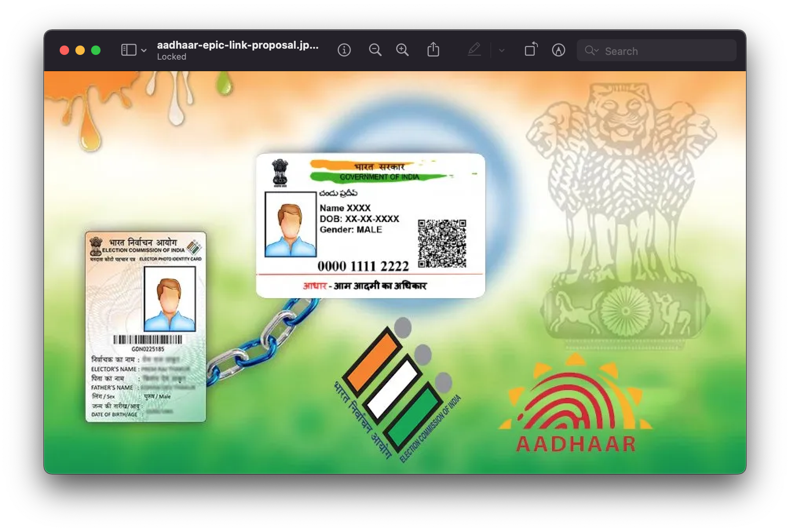The image size is (790, 532).
Task: Open the sidebar view toggle icon
Action: (128, 50)
